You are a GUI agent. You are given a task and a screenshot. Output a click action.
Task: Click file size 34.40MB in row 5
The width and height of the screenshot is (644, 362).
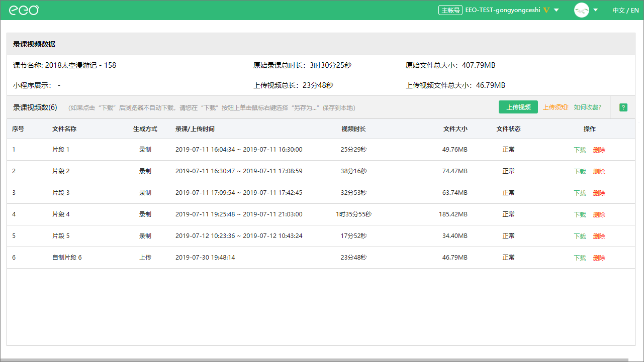(x=455, y=236)
